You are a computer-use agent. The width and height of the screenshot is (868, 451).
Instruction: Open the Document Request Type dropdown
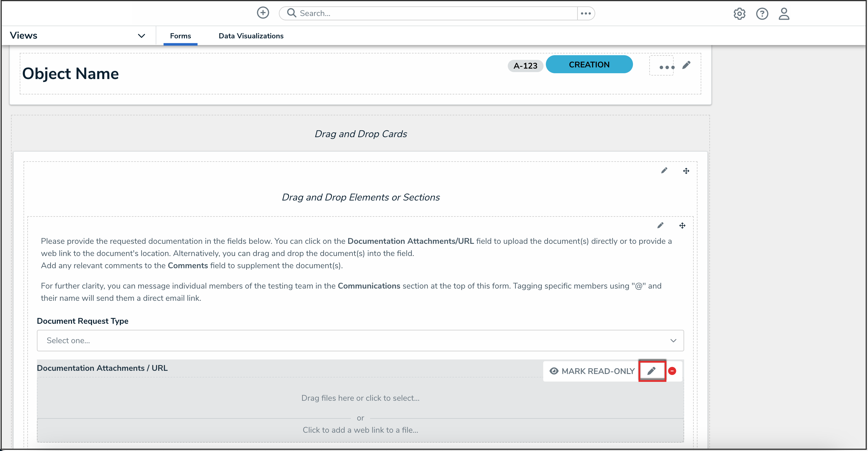point(360,341)
